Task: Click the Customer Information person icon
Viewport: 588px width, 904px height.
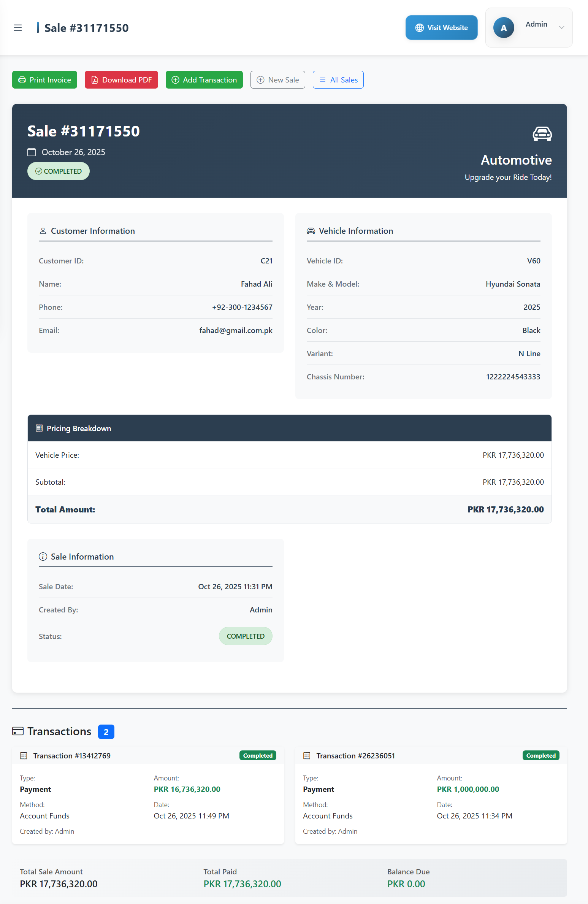Action: (43, 231)
